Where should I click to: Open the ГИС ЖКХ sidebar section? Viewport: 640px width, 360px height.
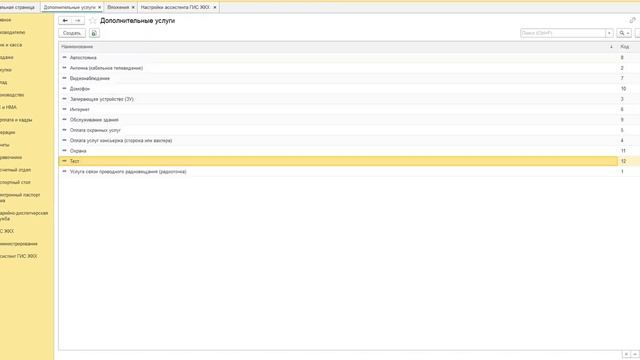point(7,231)
